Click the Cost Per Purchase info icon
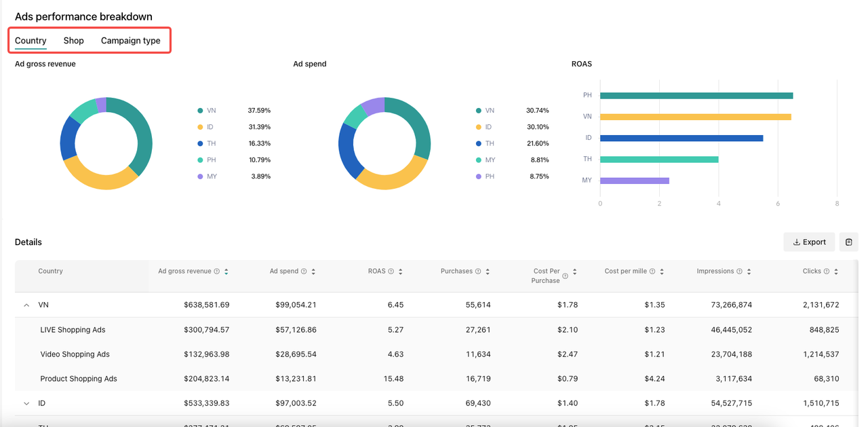The image size is (868, 427). click(565, 276)
